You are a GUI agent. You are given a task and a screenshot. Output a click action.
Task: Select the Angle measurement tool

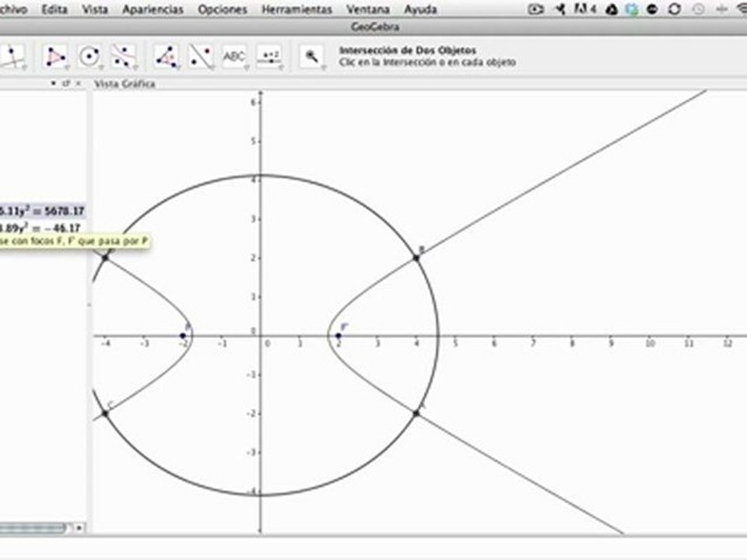click(167, 57)
